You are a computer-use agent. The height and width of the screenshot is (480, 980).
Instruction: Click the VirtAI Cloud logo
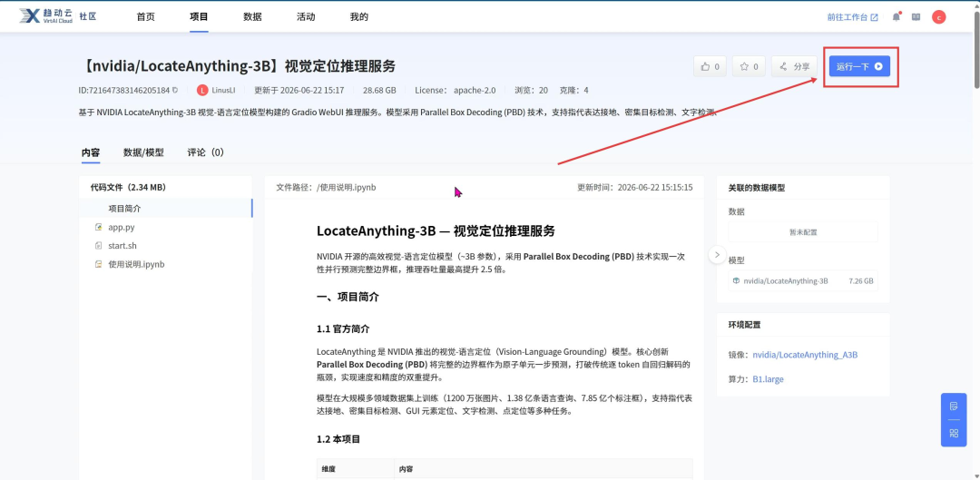tap(46, 16)
